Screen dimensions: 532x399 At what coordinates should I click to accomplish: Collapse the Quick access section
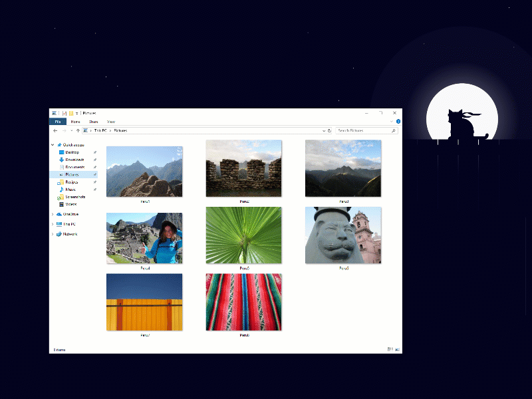53,144
